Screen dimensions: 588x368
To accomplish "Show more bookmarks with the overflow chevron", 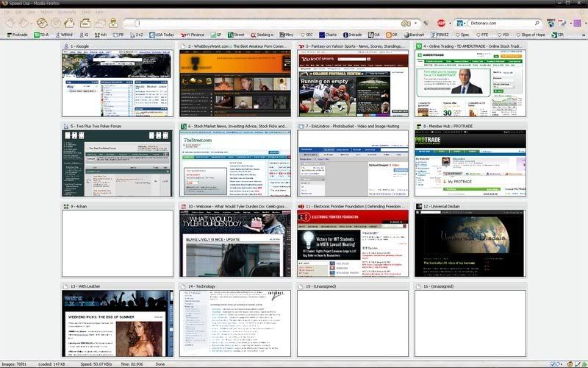I will pos(581,35).
